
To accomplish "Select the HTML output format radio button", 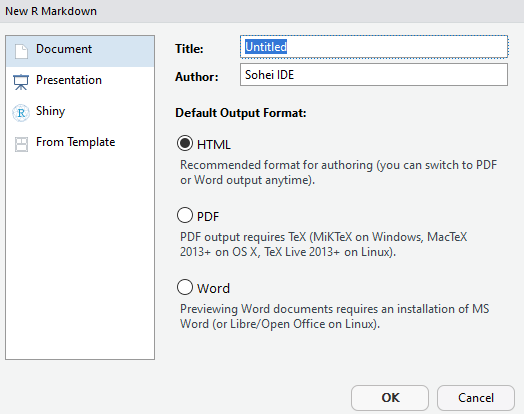I will 185,143.
